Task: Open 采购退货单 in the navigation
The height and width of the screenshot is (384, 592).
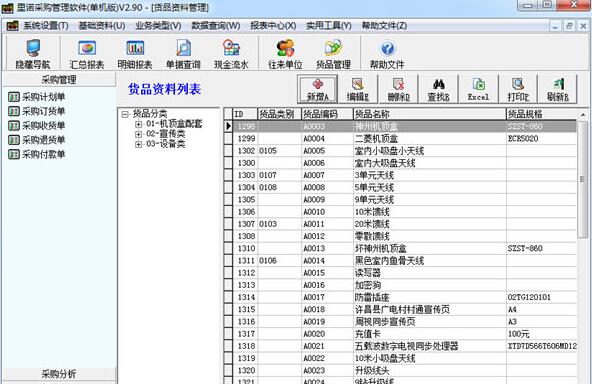Action: (37, 140)
